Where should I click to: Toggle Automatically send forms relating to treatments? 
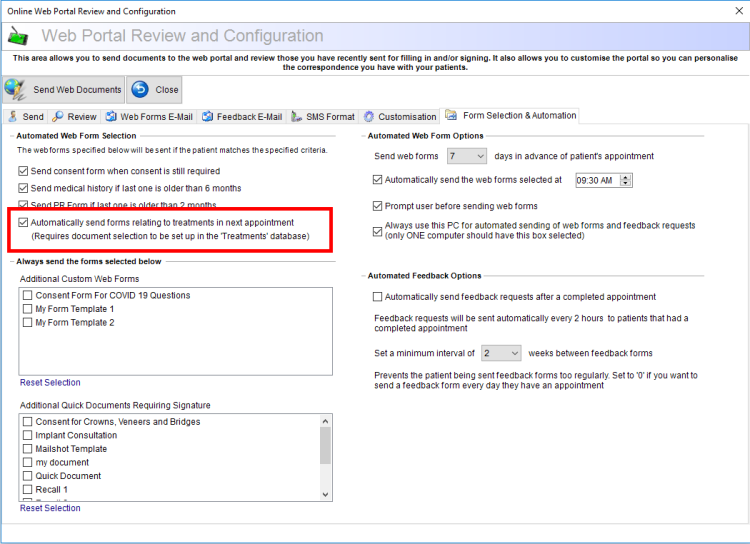pos(23,222)
